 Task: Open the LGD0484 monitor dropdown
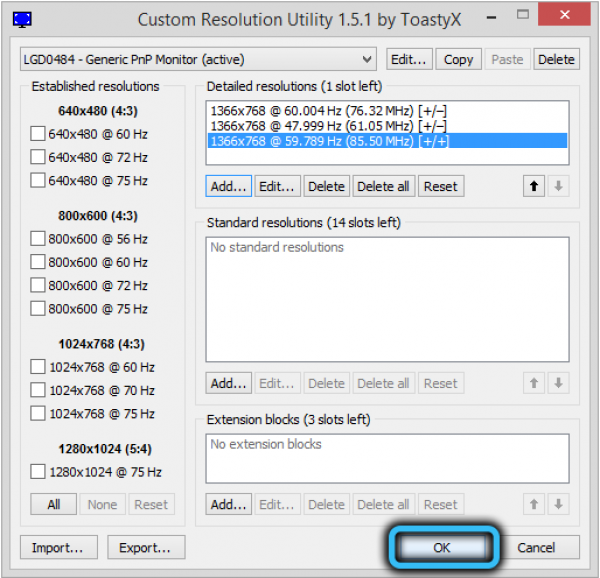(198, 59)
